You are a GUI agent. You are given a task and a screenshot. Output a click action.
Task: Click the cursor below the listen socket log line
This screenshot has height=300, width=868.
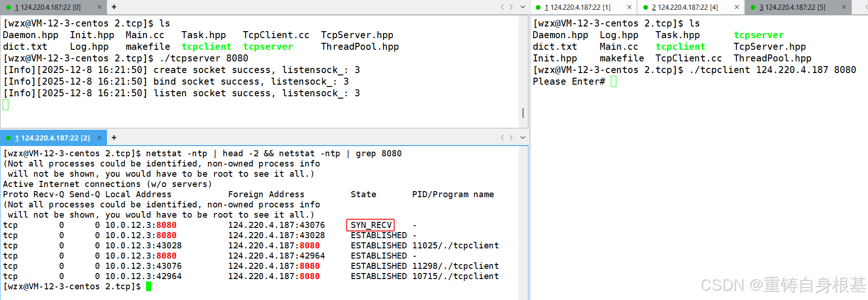point(6,105)
